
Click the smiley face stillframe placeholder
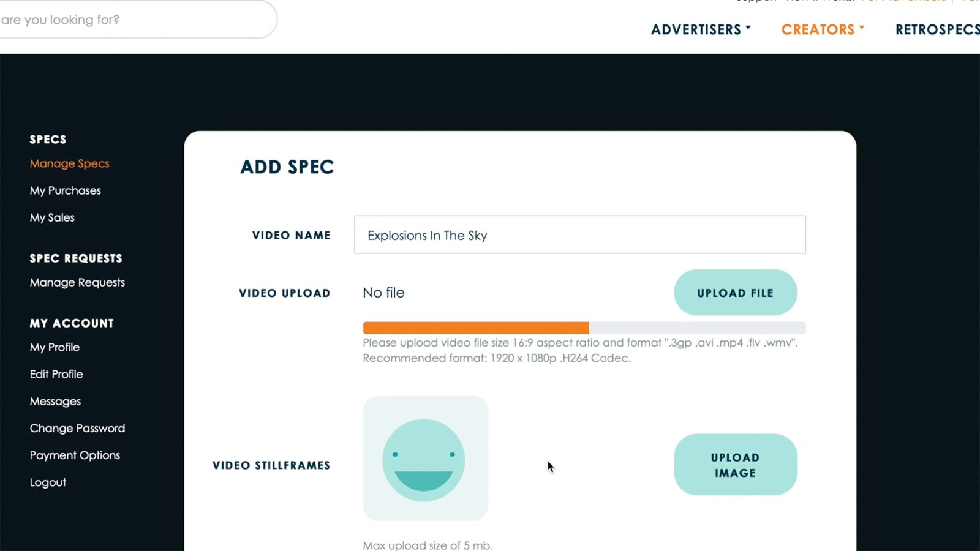pyautogui.click(x=425, y=459)
